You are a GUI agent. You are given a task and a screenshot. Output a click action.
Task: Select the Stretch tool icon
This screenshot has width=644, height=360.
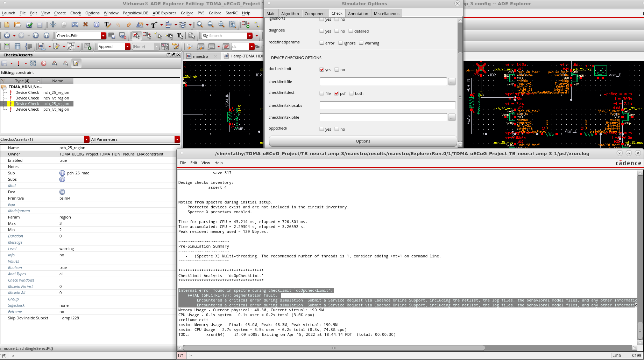75,25
